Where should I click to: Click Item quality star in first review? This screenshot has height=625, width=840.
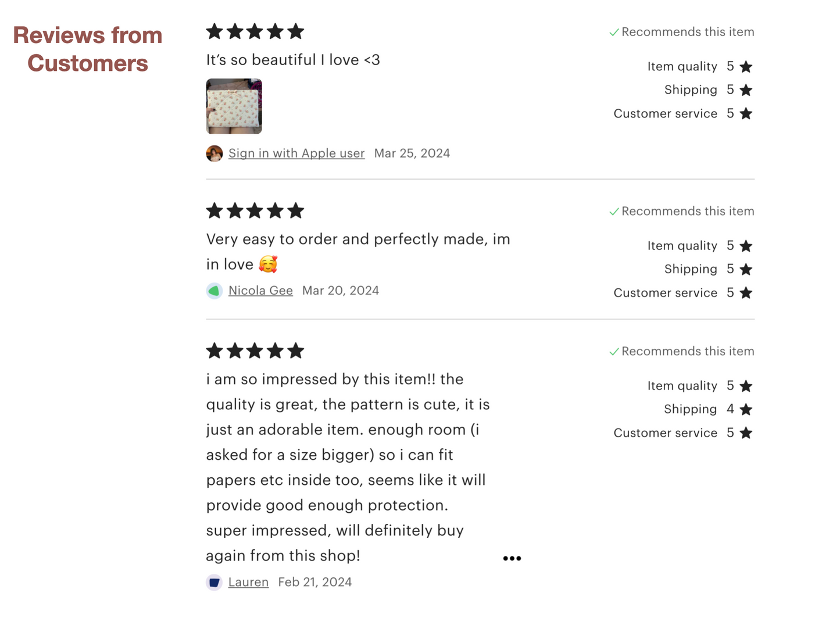coord(746,67)
